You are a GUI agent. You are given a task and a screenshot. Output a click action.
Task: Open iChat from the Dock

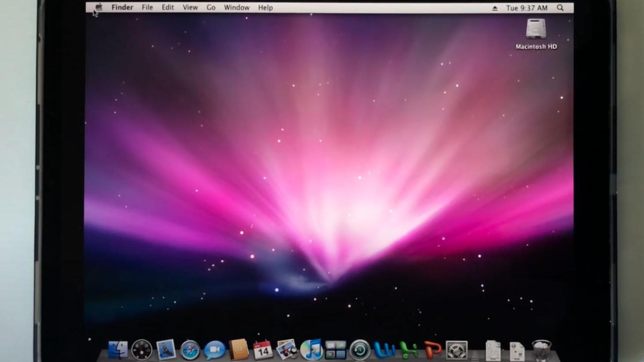[x=214, y=351]
